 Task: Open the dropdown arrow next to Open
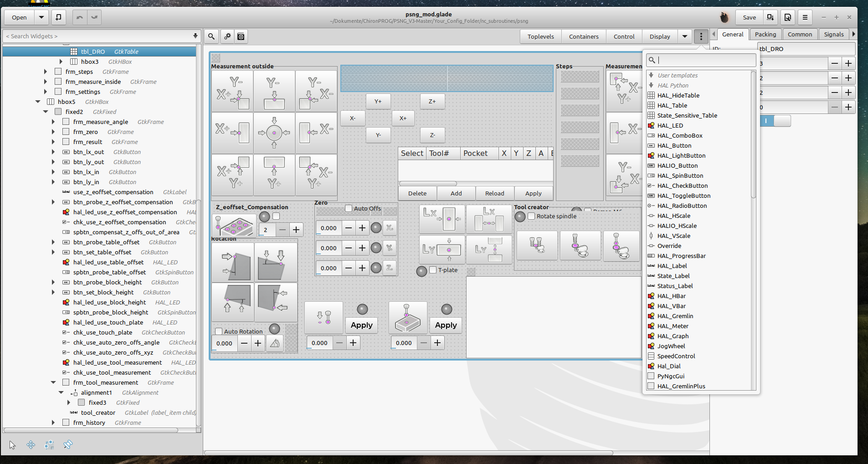41,17
